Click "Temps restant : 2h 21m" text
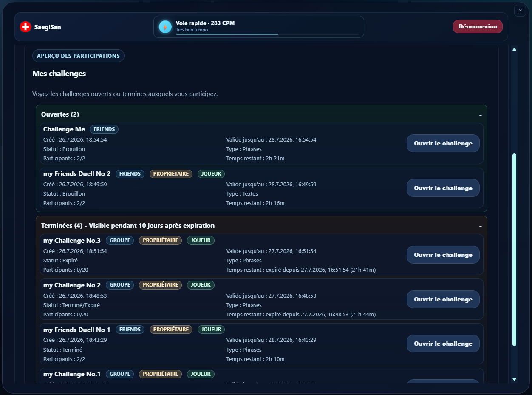The width and height of the screenshot is (532, 395). [x=255, y=159]
